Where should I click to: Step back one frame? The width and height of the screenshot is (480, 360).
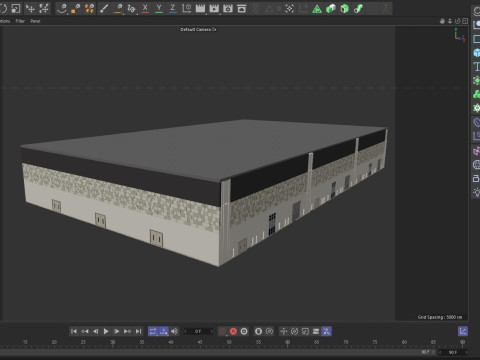point(95,331)
